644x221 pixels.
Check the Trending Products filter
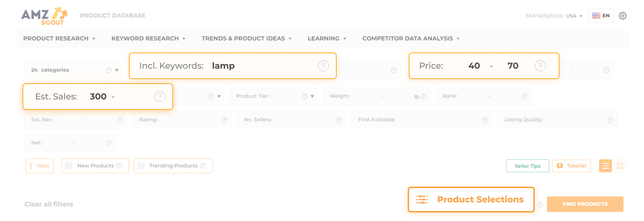pos(141,166)
